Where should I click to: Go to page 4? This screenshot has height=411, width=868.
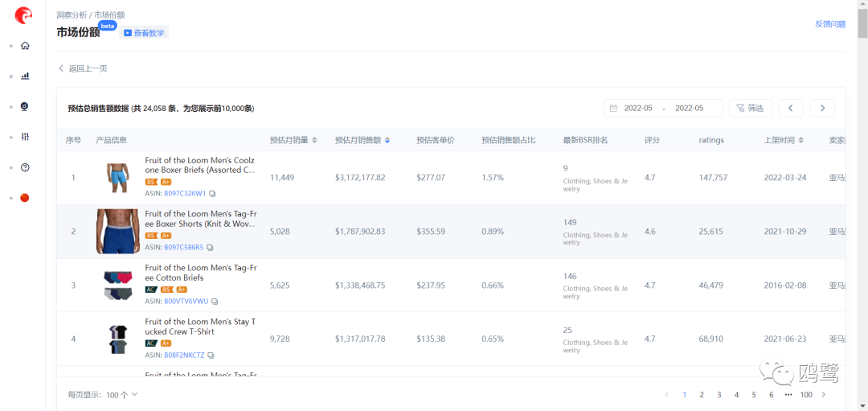point(736,395)
